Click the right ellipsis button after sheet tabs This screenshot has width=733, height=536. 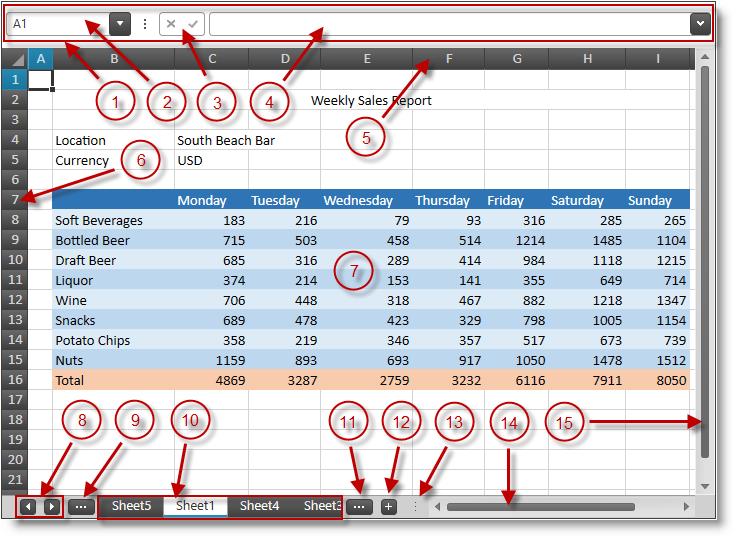pos(360,507)
